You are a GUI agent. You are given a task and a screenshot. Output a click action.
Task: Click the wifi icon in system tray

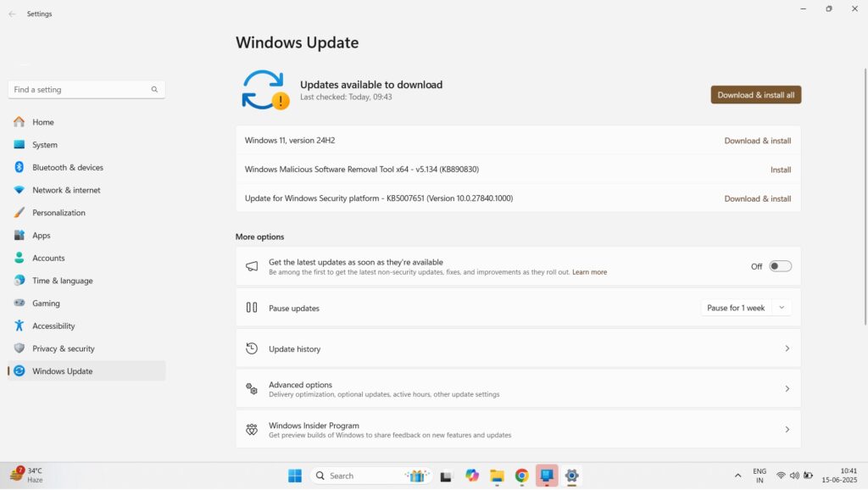click(x=781, y=476)
